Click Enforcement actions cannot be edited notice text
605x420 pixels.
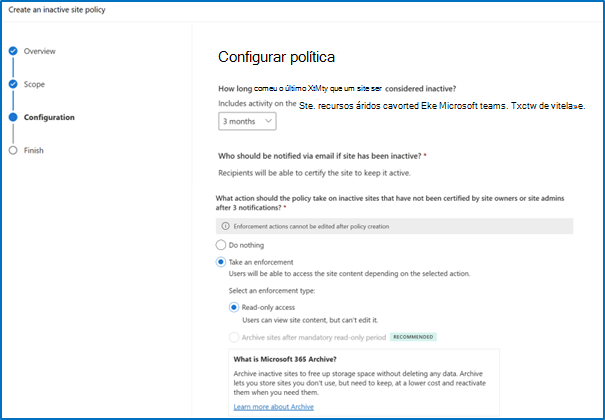pyautogui.click(x=311, y=226)
